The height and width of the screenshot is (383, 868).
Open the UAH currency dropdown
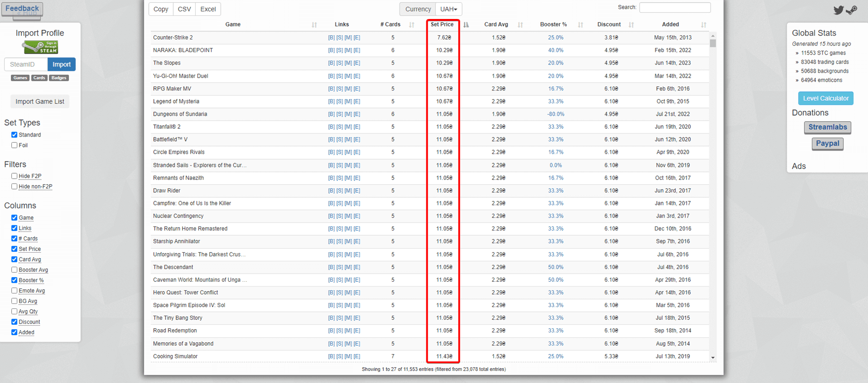click(448, 9)
